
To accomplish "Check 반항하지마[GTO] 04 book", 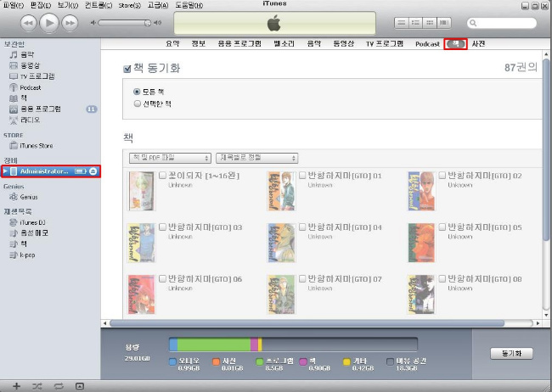I will pyautogui.click(x=302, y=227).
